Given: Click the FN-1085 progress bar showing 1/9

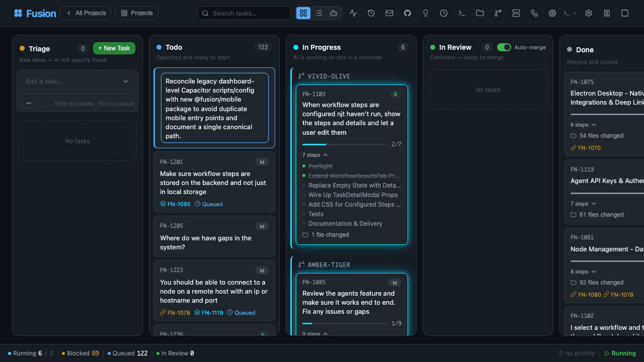Looking at the screenshot, I should coord(345,323).
